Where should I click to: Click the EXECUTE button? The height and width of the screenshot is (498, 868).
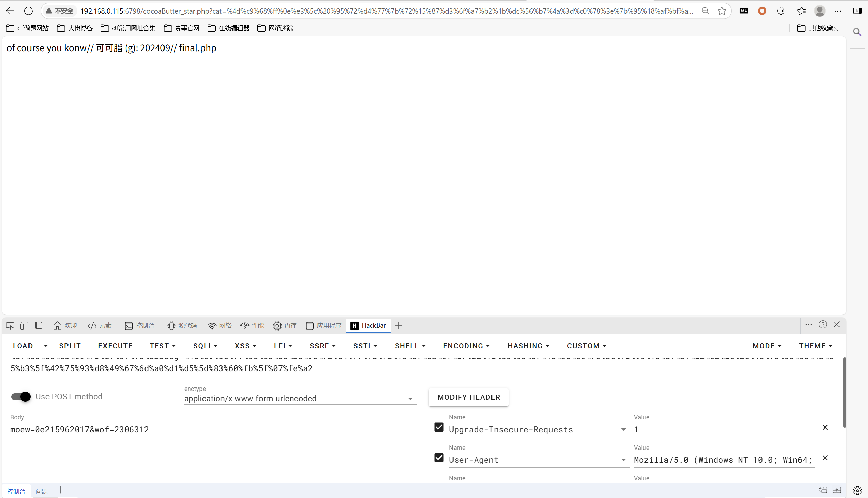[115, 346]
